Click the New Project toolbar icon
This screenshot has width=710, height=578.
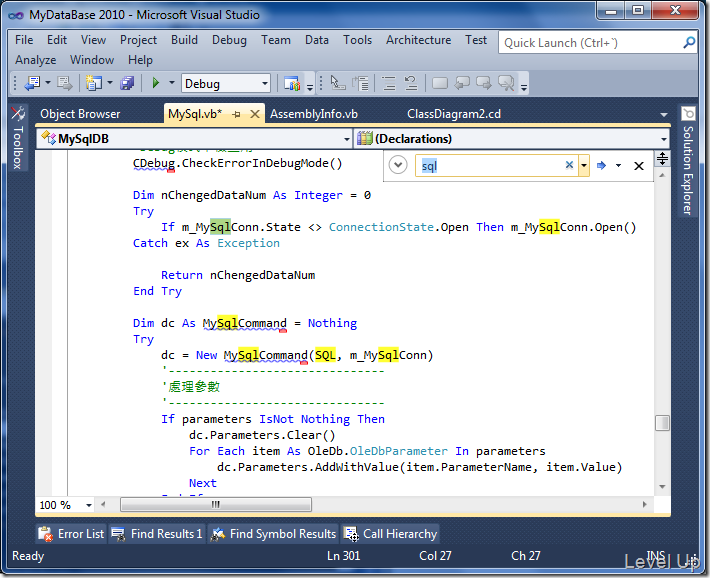(93, 83)
